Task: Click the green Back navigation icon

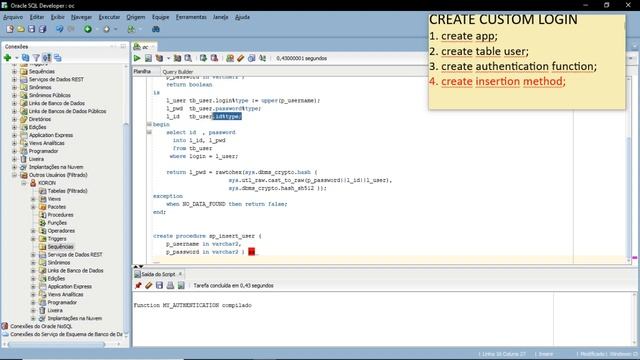Action: [x=88, y=29]
